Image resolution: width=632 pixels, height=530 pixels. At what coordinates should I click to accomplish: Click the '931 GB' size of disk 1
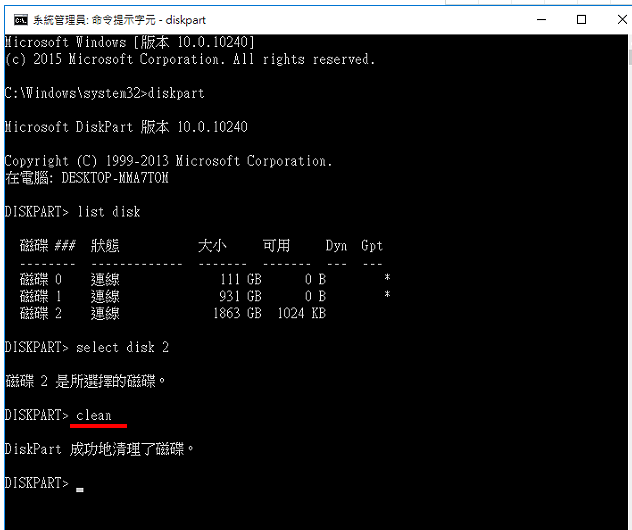click(x=241, y=296)
